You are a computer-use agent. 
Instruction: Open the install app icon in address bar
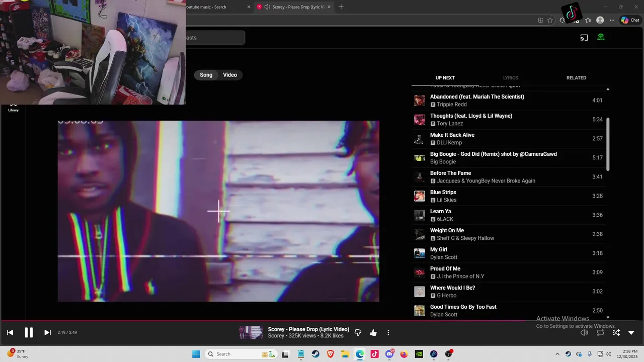(x=540, y=20)
